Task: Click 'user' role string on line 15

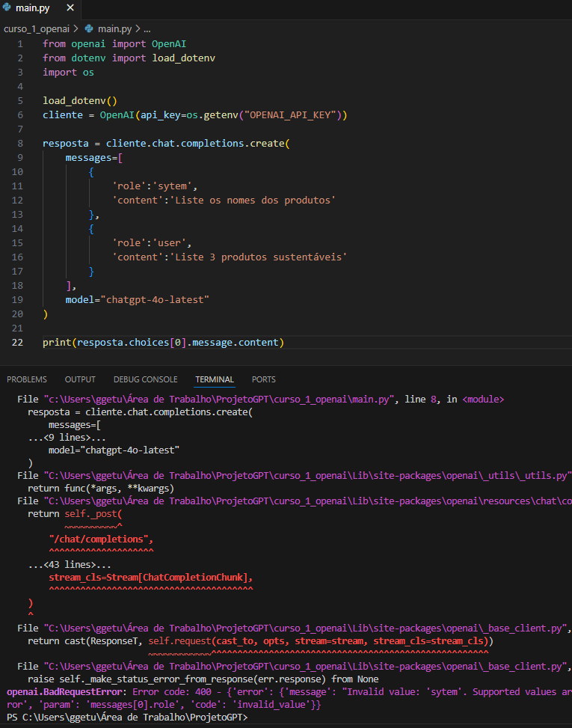Action: click(169, 243)
